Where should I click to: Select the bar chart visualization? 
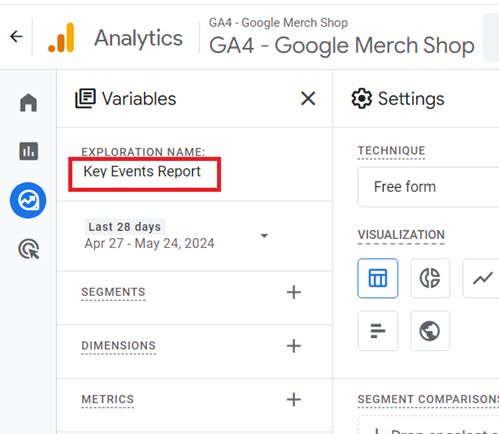(378, 331)
